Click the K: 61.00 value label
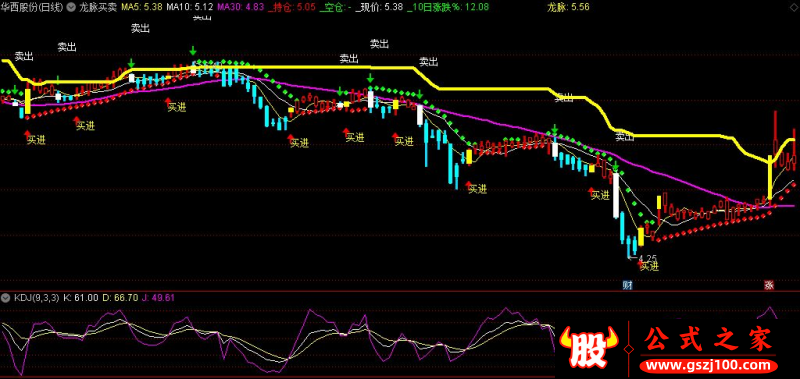 pyautogui.click(x=81, y=298)
